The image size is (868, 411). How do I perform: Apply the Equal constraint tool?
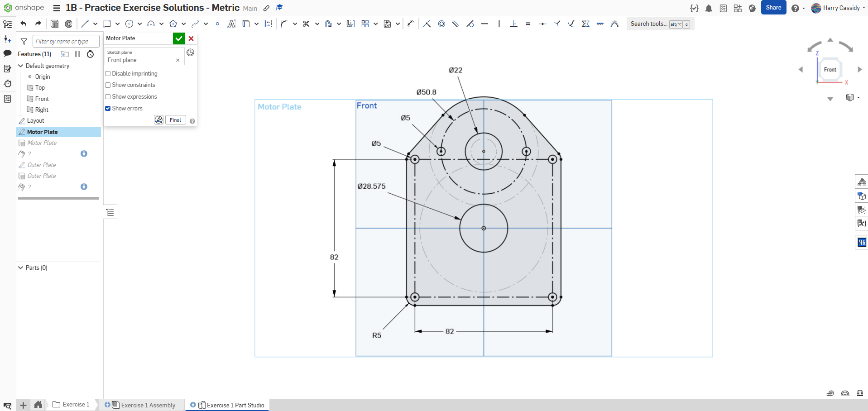tap(528, 24)
